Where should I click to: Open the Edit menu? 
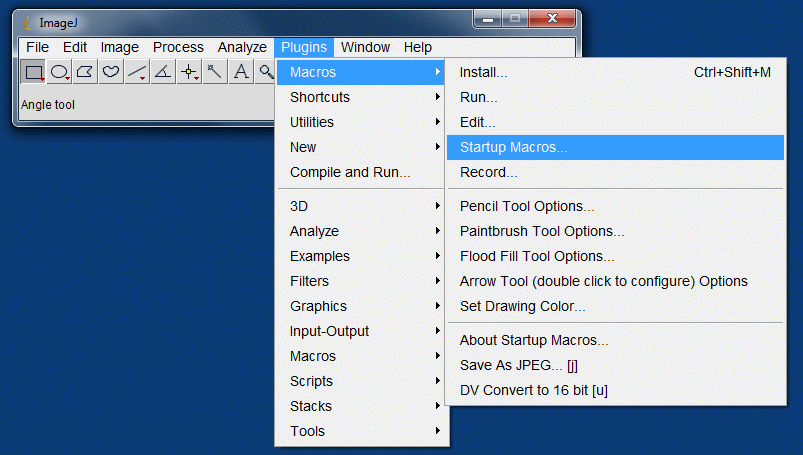click(x=75, y=47)
